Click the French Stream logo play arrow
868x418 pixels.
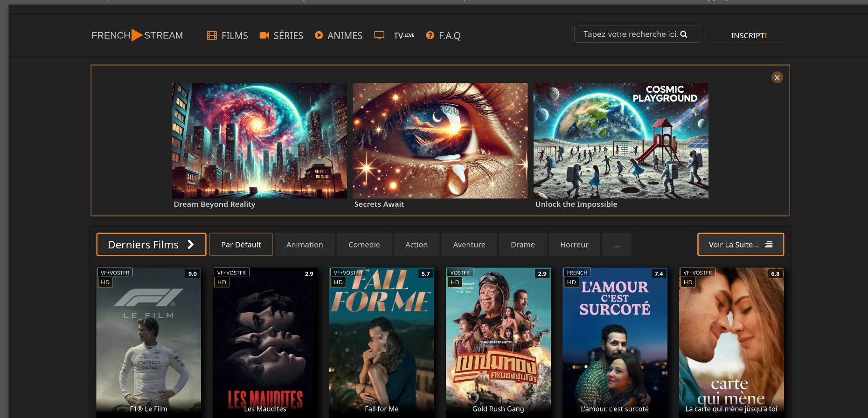(137, 35)
